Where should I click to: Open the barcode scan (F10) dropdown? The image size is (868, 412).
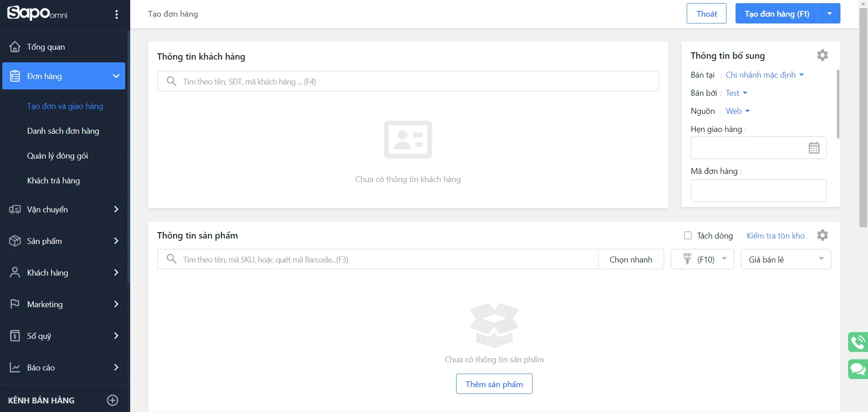(x=702, y=259)
